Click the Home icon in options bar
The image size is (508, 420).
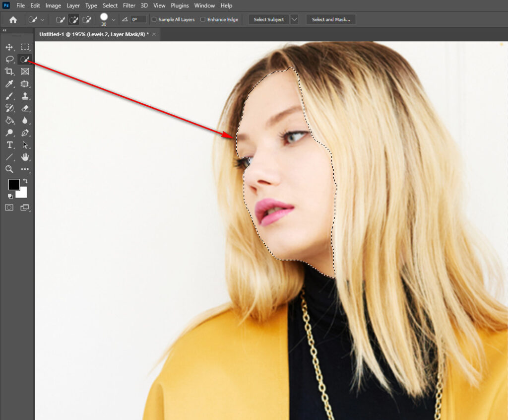13,19
